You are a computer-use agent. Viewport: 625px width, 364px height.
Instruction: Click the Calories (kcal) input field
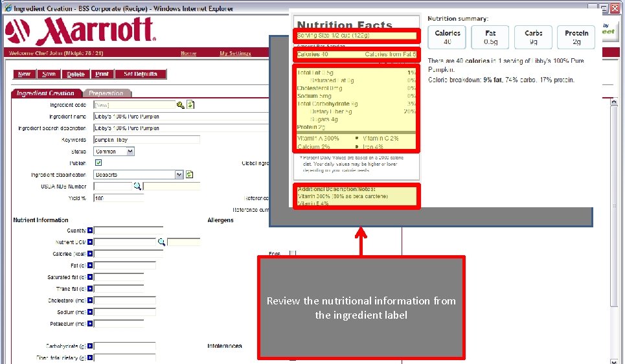point(128,253)
